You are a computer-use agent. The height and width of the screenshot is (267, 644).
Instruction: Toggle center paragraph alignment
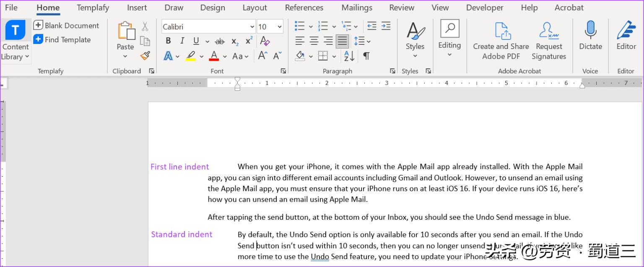[314, 41]
